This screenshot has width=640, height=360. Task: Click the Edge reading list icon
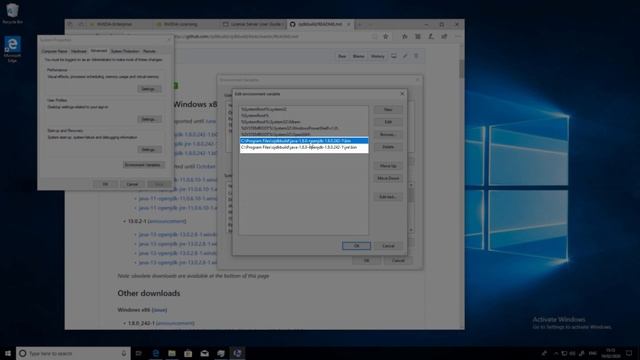coord(418,37)
